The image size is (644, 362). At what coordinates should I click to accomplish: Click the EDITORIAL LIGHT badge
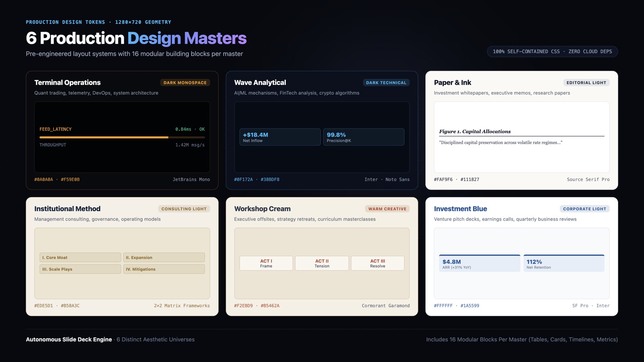pos(586,82)
